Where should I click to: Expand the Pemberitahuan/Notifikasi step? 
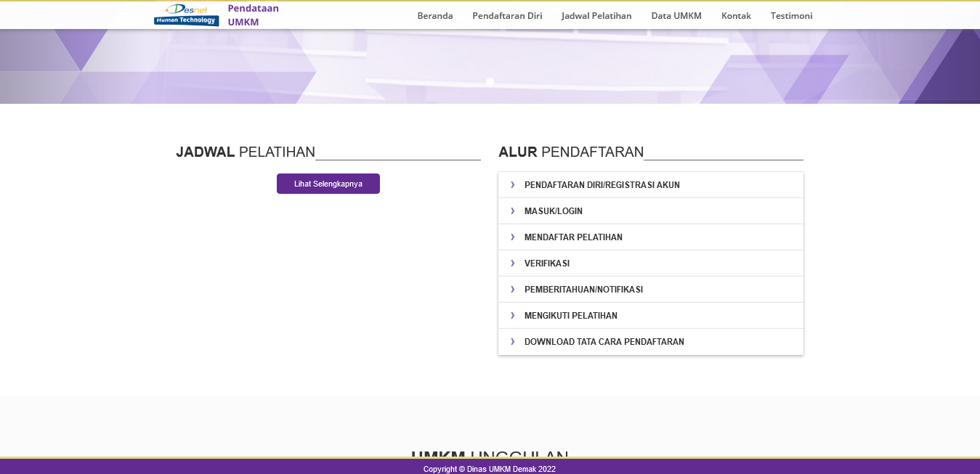(x=583, y=290)
